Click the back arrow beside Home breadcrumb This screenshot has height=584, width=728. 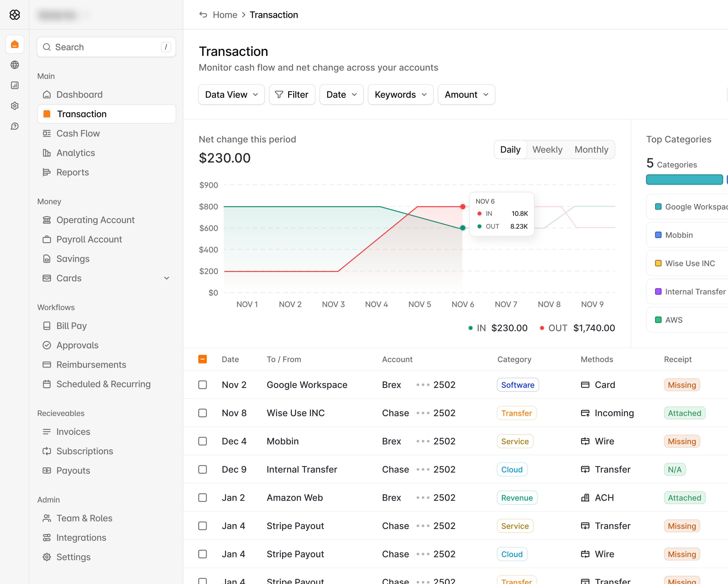click(x=203, y=15)
